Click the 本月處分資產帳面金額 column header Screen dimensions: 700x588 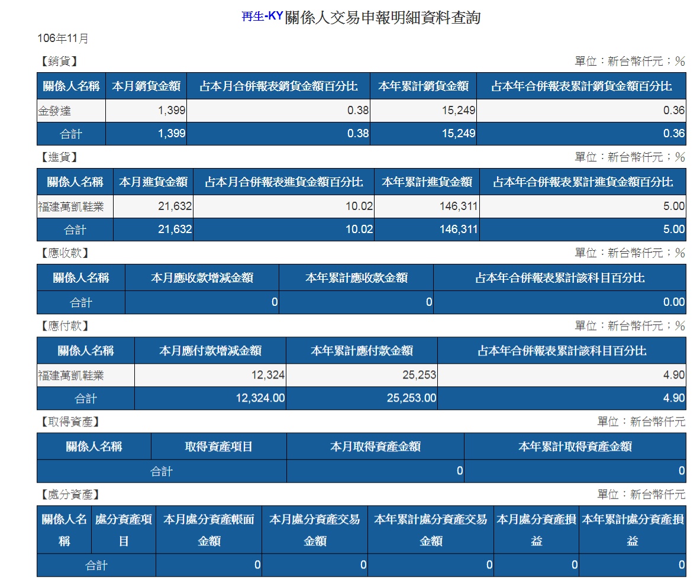209,530
